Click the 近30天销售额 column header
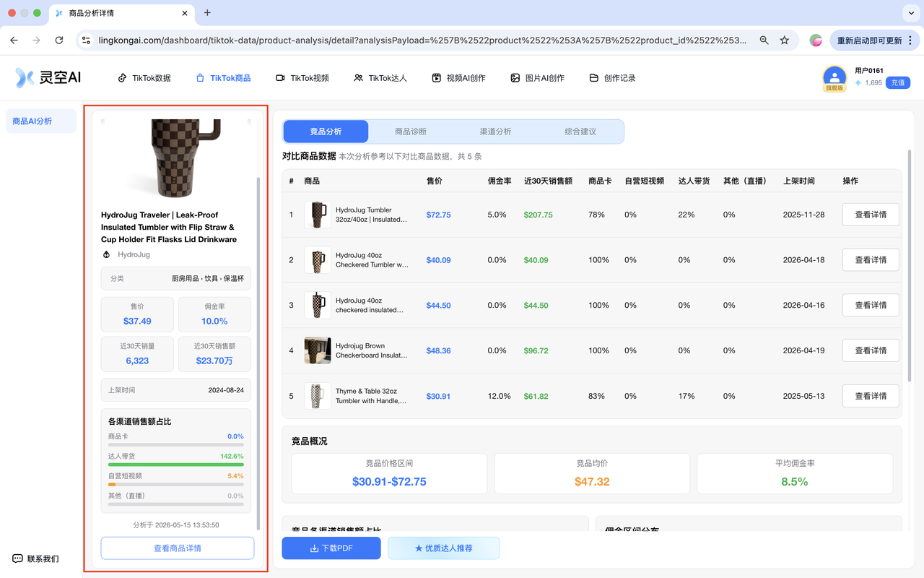 [548, 181]
